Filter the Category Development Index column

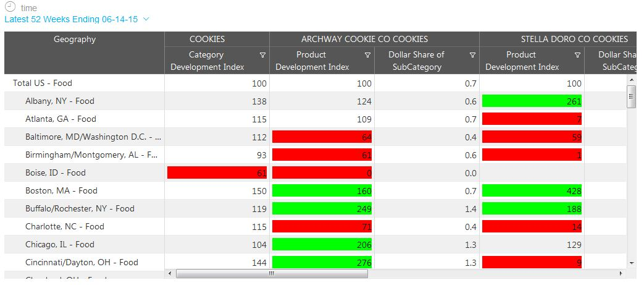pos(262,55)
